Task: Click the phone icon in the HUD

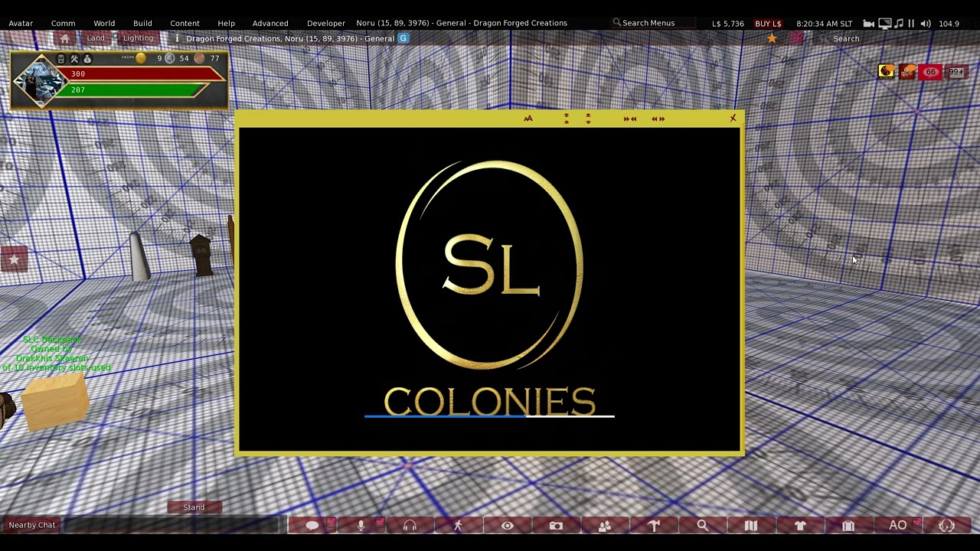Action: pyautogui.click(x=61, y=59)
